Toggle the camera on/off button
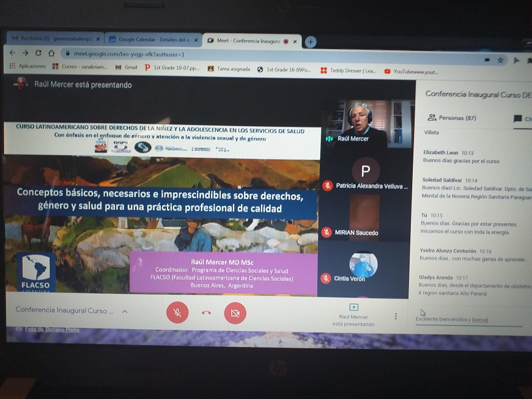The width and height of the screenshot is (532, 399). (235, 313)
